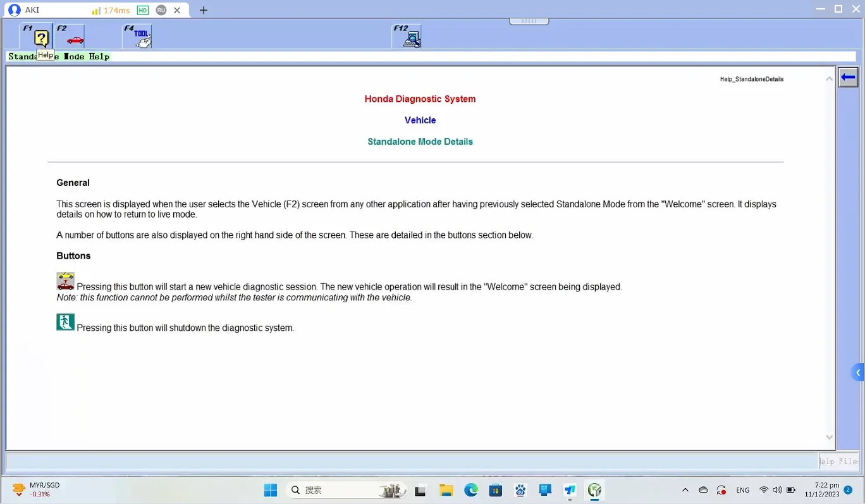Open the blue monitor taskbar app

click(545, 490)
